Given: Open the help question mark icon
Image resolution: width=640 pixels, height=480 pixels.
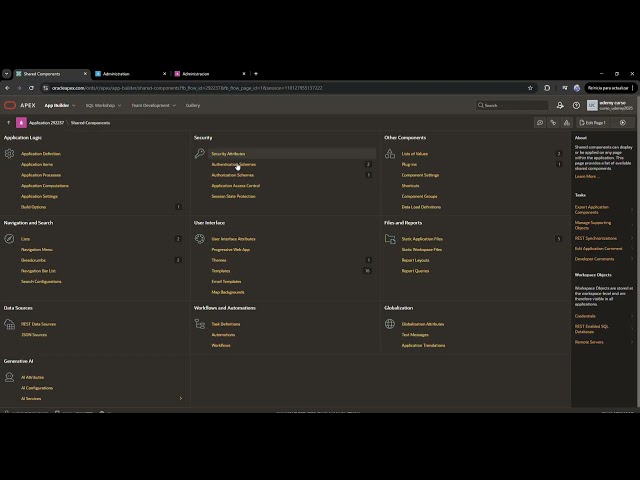Looking at the screenshot, I should point(576,105).
